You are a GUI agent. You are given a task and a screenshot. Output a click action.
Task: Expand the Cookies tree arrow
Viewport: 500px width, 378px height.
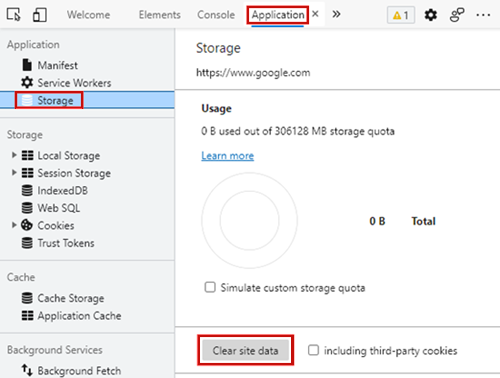click(14, 225)
